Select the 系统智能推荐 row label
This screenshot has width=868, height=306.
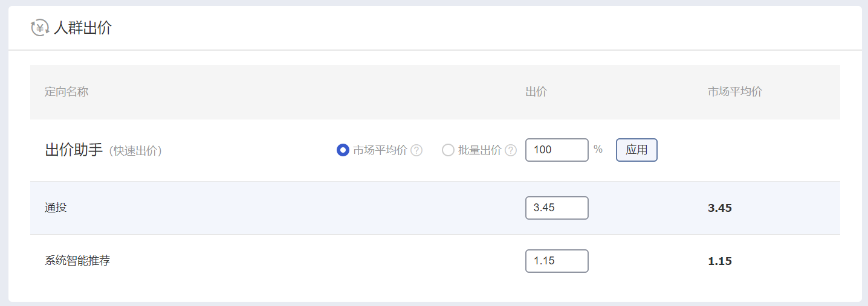click(77, 261)
